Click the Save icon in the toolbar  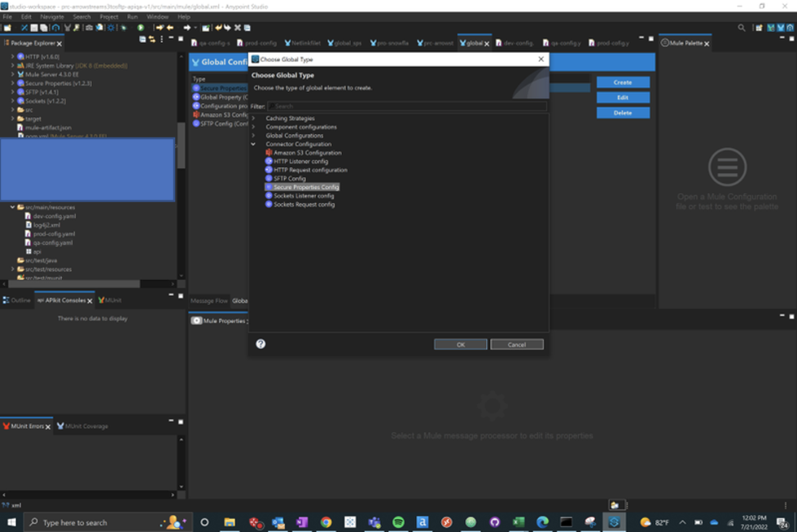click(34, 28)
